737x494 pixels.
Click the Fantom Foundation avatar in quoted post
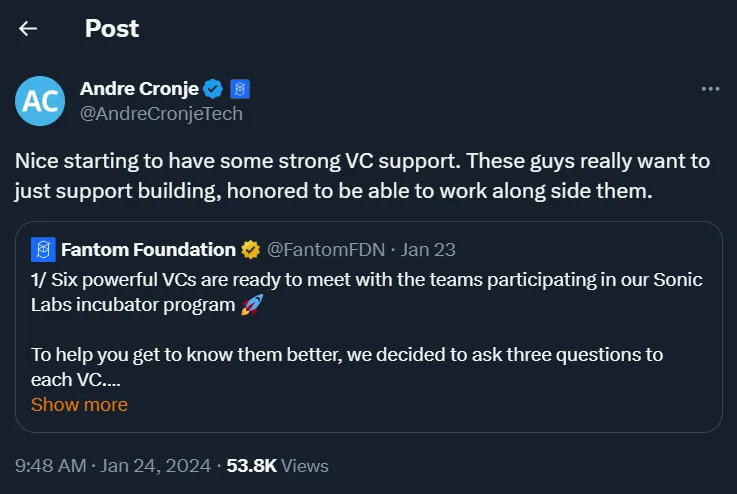tap(43, 250)
